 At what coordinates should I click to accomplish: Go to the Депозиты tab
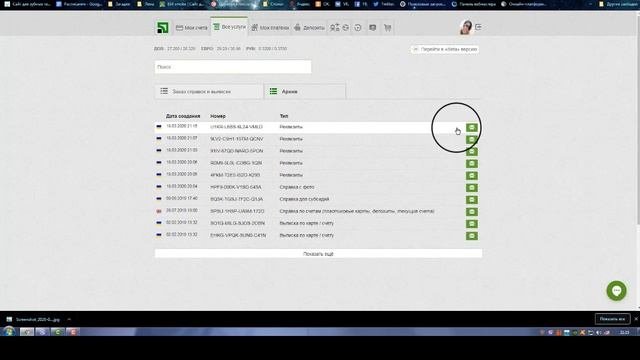pos(309,28)
